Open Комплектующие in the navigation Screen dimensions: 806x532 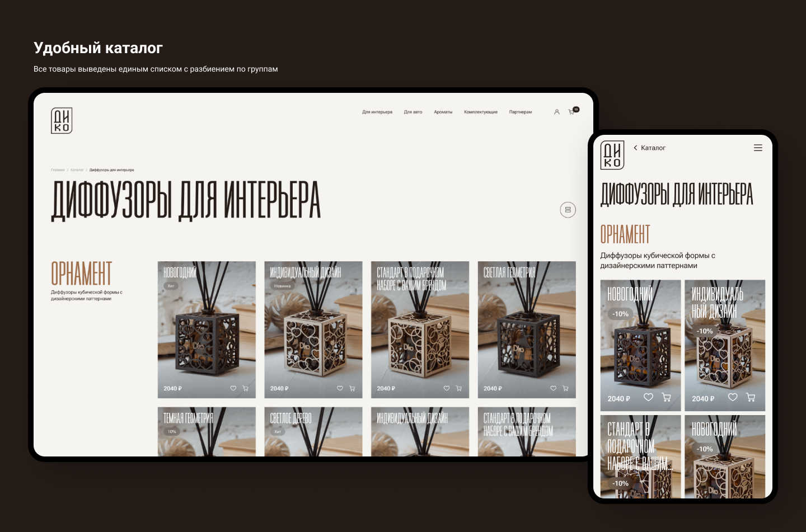pyautogui.click(x=481, y=112)
